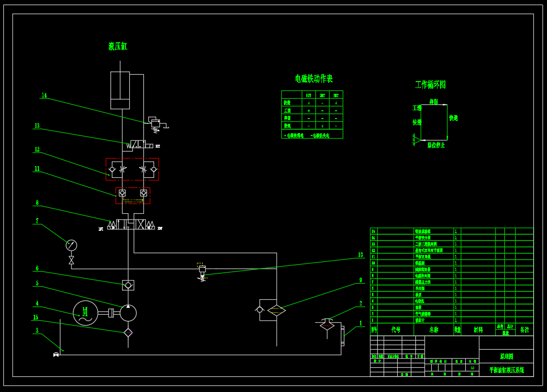Click the 原理图 title in the title block
The image size is (547, 392).
(506, 357)
